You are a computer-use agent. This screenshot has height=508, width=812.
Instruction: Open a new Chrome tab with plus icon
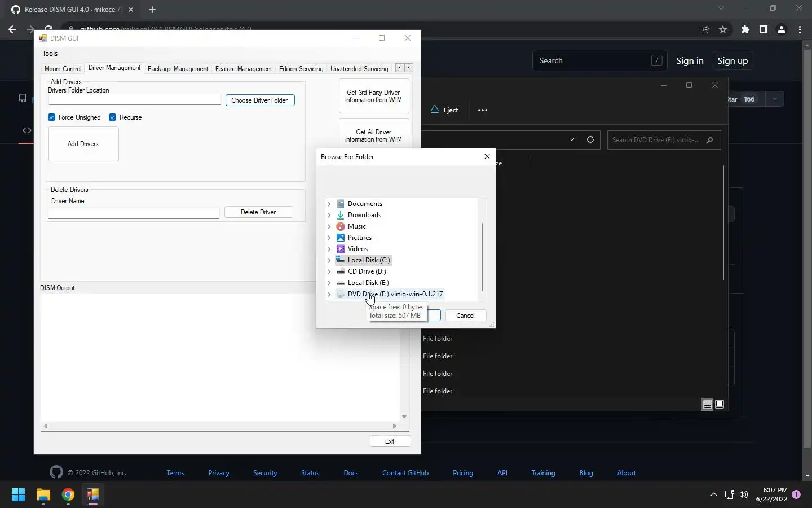tap(152, 10)
